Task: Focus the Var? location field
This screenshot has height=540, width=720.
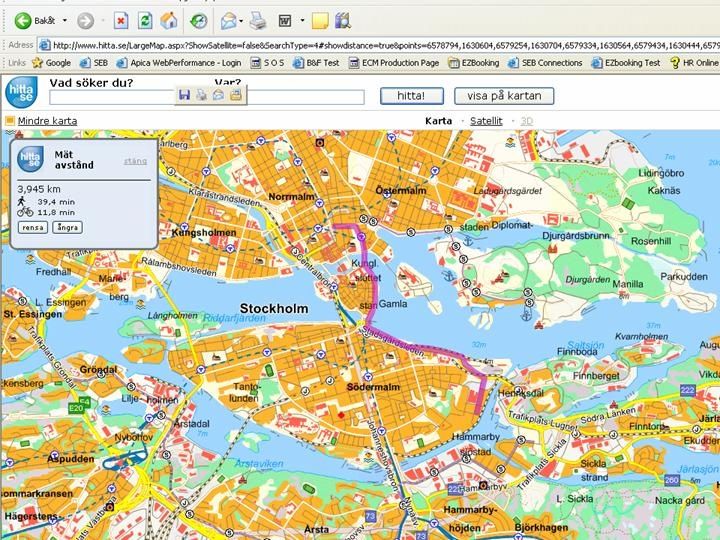Action: pyautogui.click(x=305, y=97)
